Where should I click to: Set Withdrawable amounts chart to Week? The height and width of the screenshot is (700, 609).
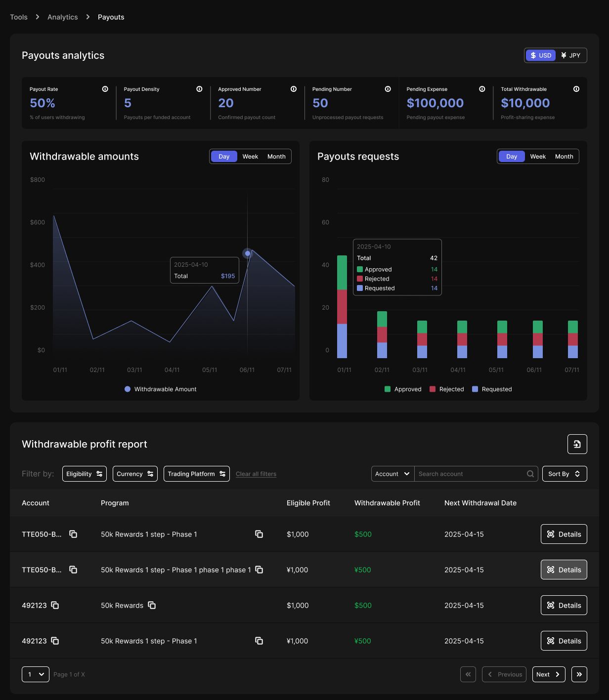click(x=250, y=157)
